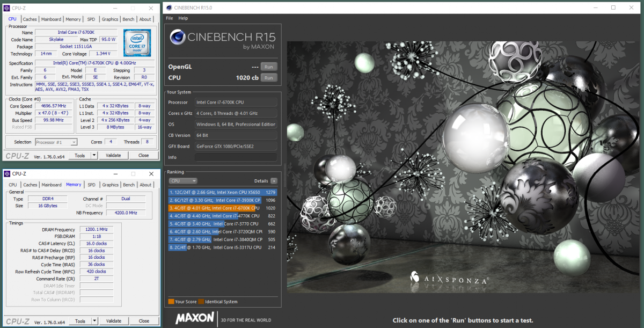The image size is (644, 328).
Task: Select the Core i7-3930K ranking row
Action: 223,200
